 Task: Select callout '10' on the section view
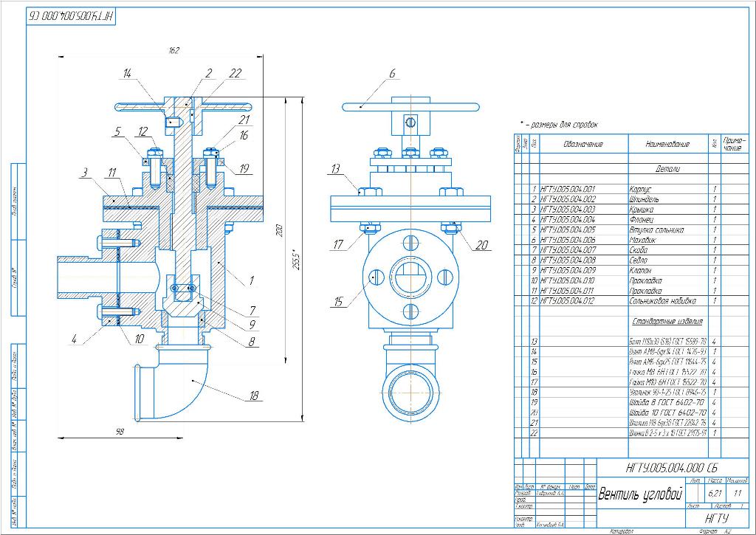140,339
